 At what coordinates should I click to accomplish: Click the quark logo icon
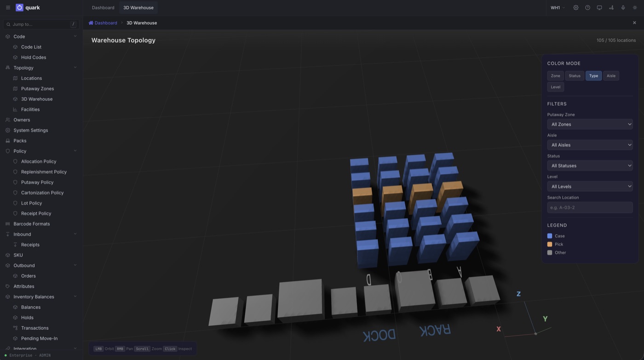pyautogui.click(x=19, y=7)
